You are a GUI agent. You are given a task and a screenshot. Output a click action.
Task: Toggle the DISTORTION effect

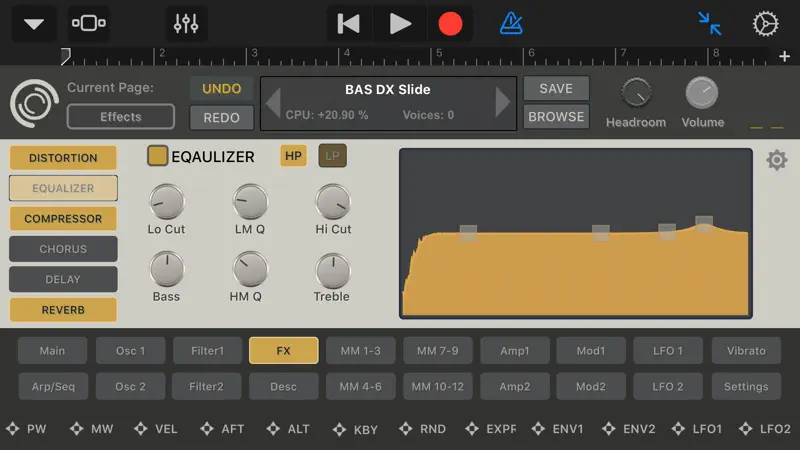[x=63, y=158]
